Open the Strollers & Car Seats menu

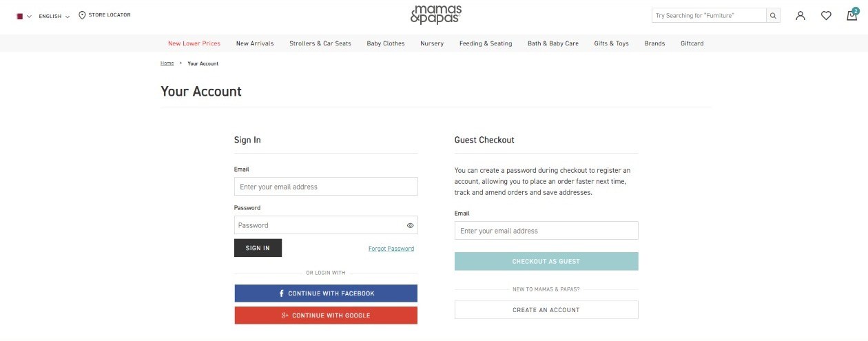[320, 43]
